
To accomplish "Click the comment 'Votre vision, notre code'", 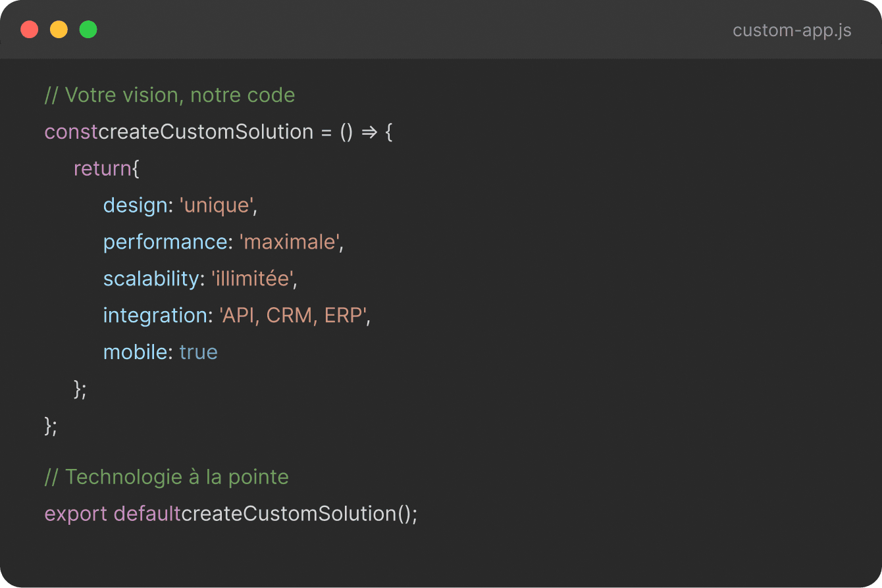I will pyautogui.click(x=169, y=95).
